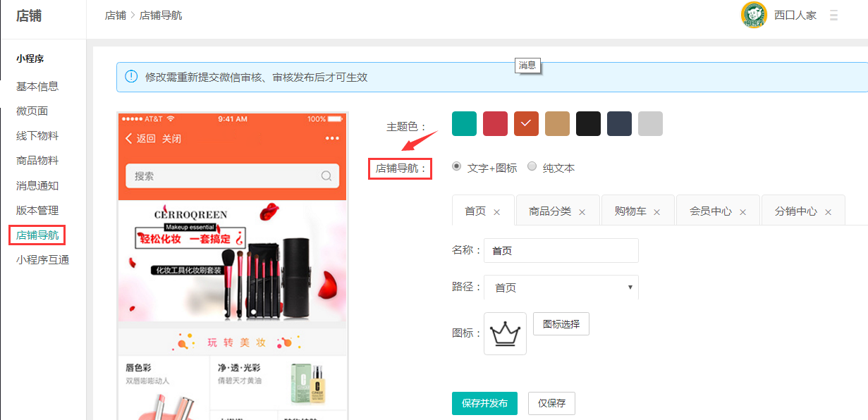Screen dimensions: 868x420
Task: Close the 首页 tab with its X
Action: click(497, 212)
